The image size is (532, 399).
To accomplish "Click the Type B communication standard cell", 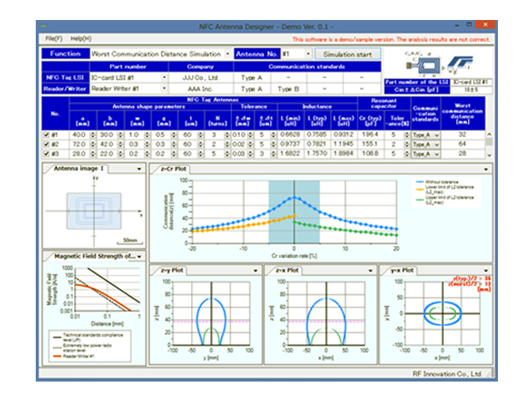I will [288, 89].
